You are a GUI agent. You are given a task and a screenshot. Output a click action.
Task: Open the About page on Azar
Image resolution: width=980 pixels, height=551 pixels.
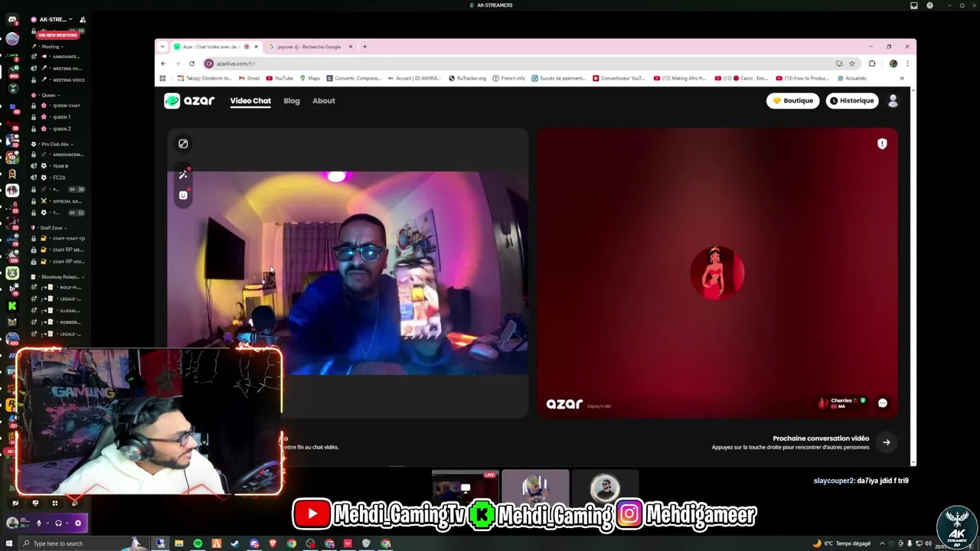[324, 101]
